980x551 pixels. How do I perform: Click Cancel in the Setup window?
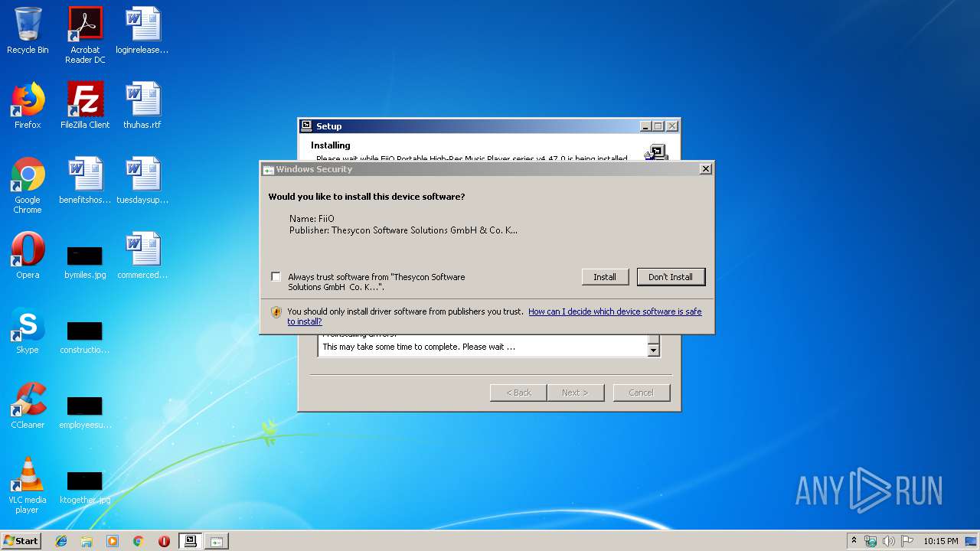tap(641, 393)
